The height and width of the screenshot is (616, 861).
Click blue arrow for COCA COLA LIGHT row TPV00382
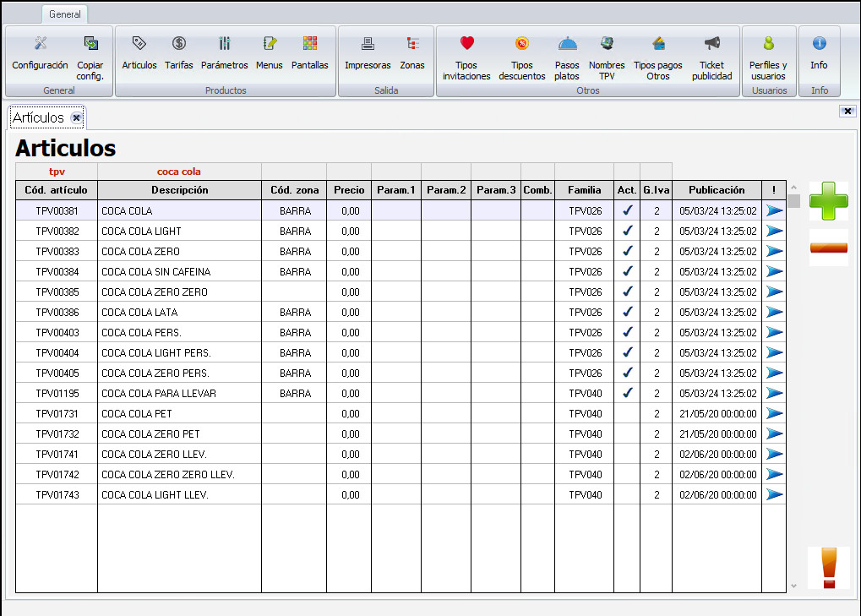tap(774, 232)
